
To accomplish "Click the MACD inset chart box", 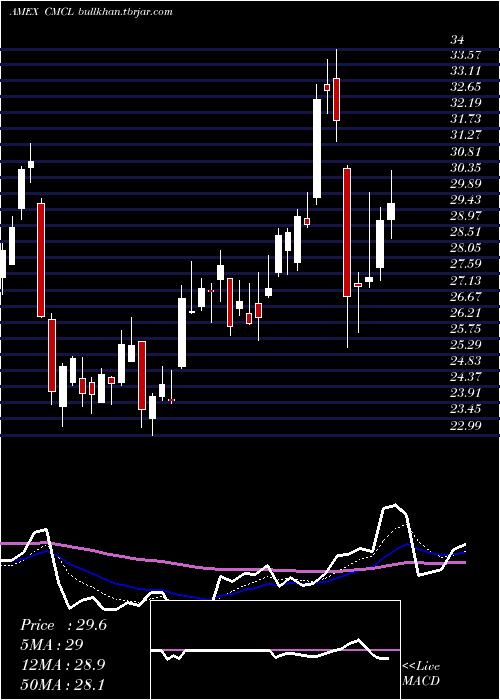I will [x=275, y=650].
